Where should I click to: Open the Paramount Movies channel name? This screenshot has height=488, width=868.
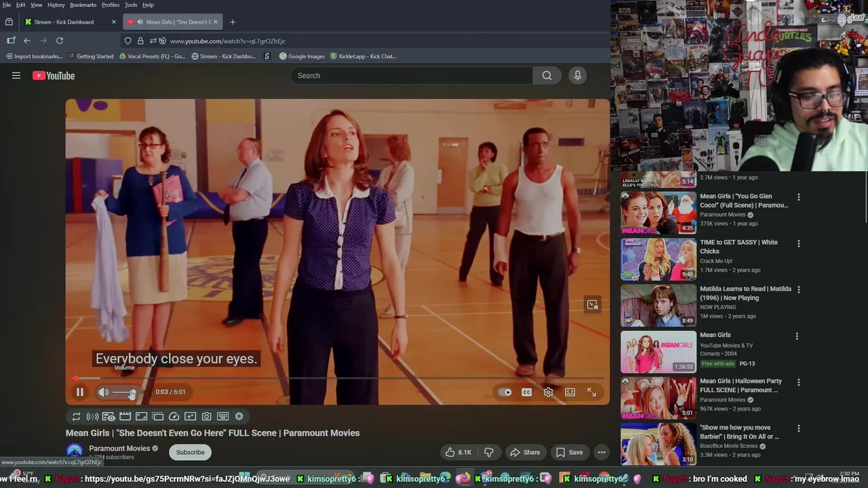click(x=119, y=448)
